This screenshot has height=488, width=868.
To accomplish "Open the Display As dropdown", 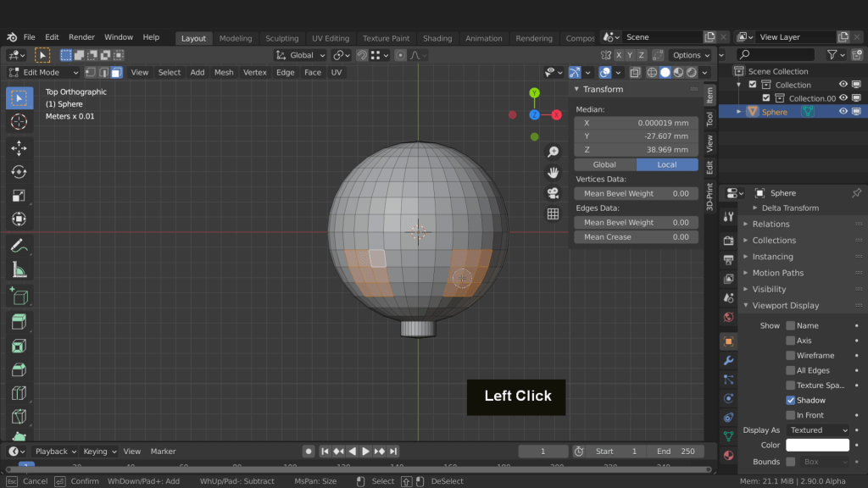I will pos(817,430).
